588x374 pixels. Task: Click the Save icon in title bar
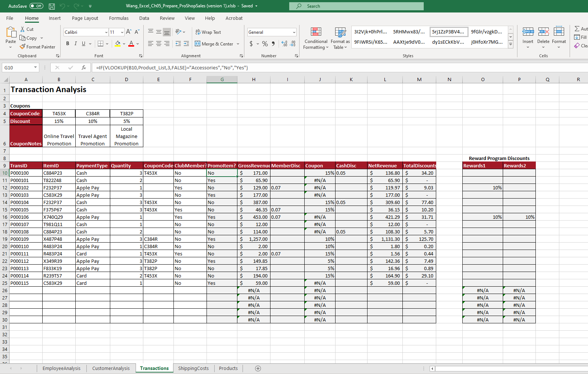click(x=52, y=6)
